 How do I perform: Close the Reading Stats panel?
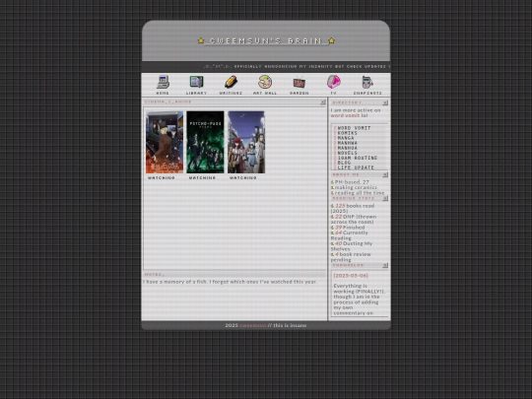tap(385, 198)
